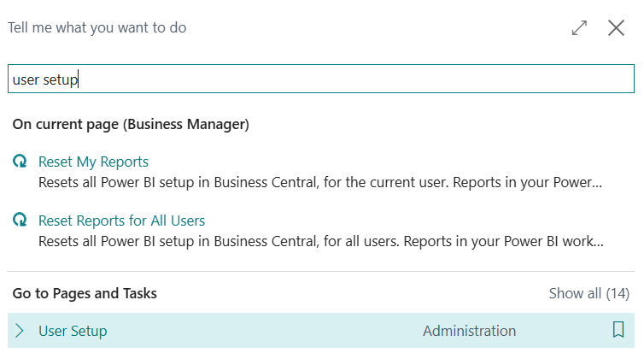
Task: Click the Administration category label
Action: point(469,331)
